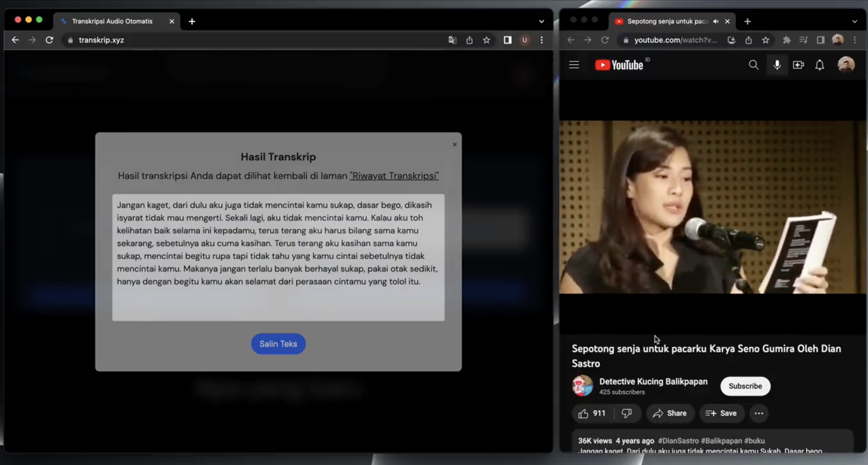Select the Transkripsi Audio Otomatis tab
Viewport: 868px width, 465px height.
pos(116,21)
